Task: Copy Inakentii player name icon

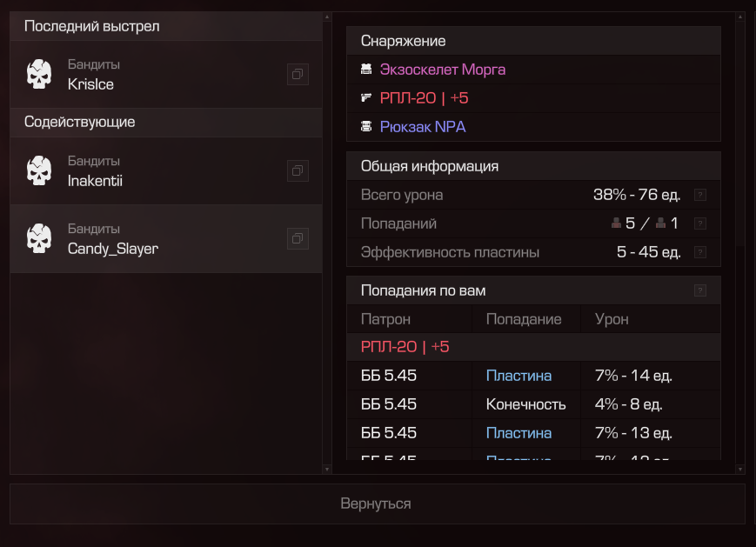Action: click(x=298, y=170)
